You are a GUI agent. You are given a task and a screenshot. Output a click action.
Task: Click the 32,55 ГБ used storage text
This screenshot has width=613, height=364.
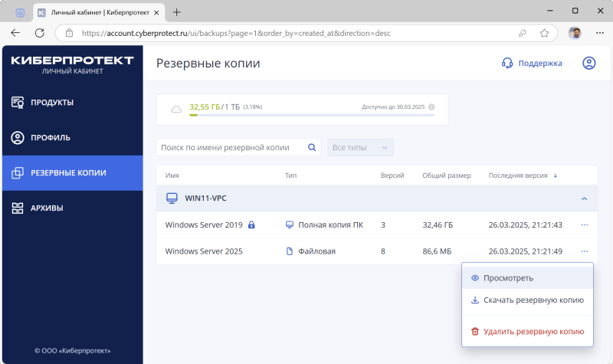[x=205, y=107]
